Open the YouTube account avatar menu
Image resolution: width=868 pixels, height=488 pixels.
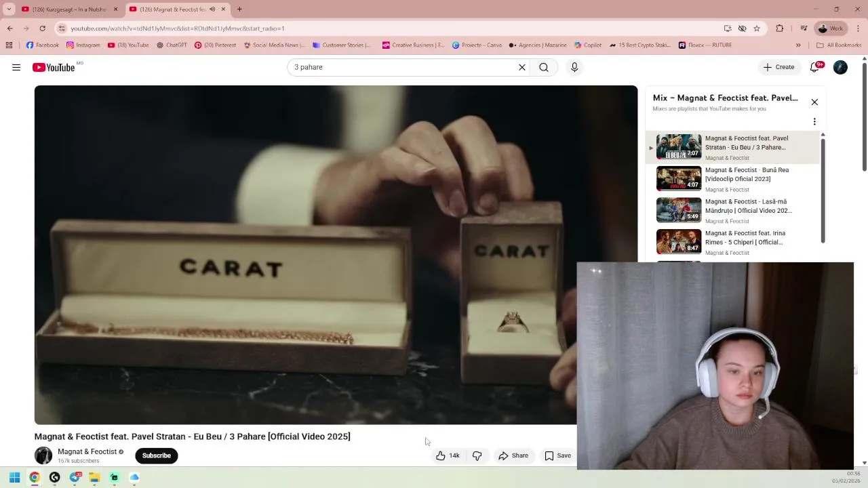click(840, 67)
